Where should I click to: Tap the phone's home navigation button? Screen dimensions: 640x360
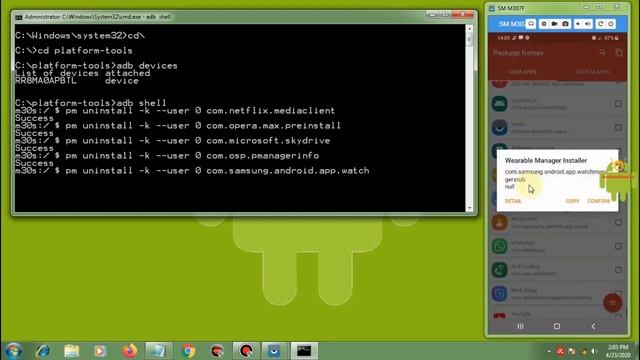pos(557,326)
